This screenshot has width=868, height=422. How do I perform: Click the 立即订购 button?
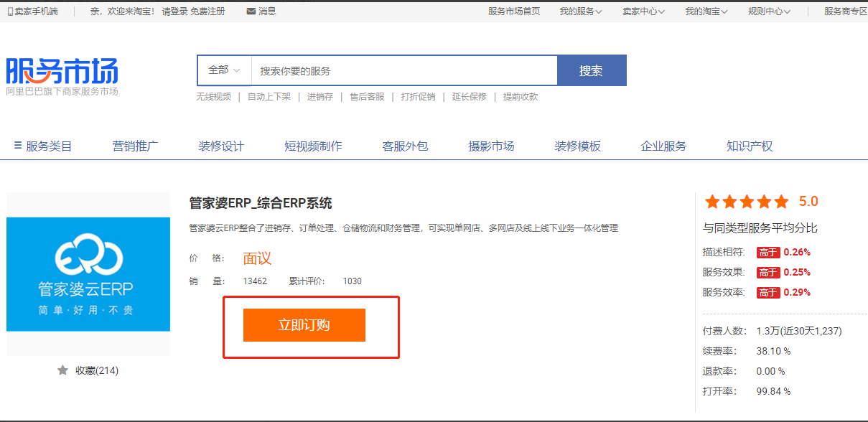click(304, 325)
